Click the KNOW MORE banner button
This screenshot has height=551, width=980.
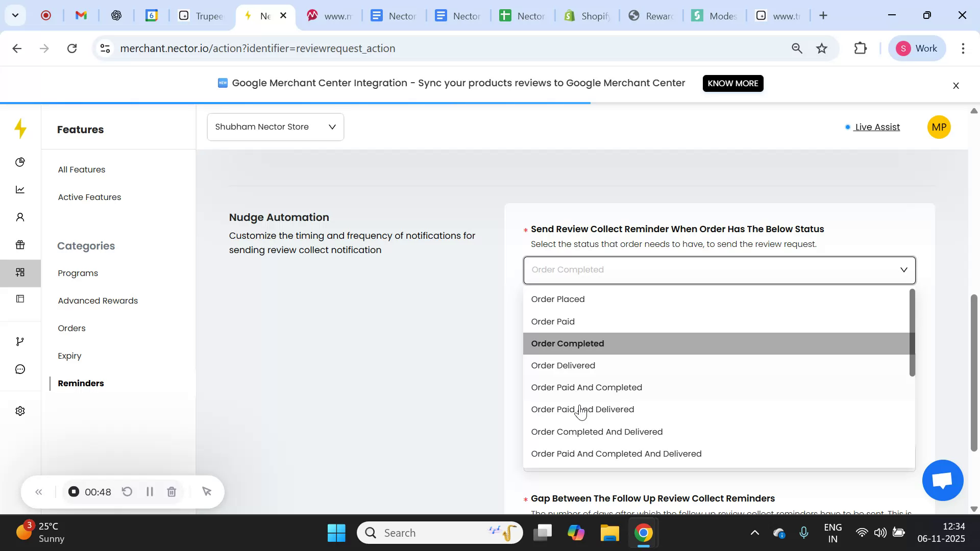tap(732, 83)
